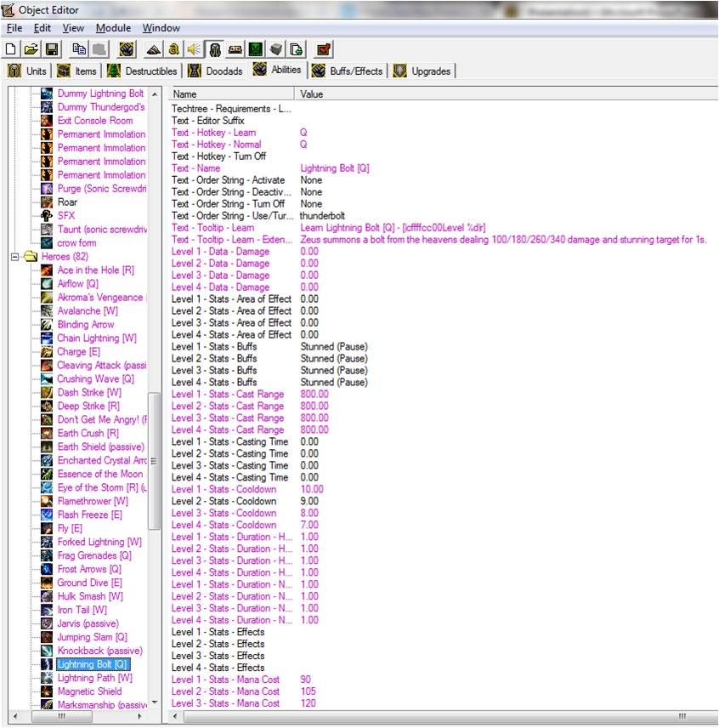The height and width of the screenshot is (728, 719).
Task: Click the Heroes folder icon
Action: tap(31, 257)
